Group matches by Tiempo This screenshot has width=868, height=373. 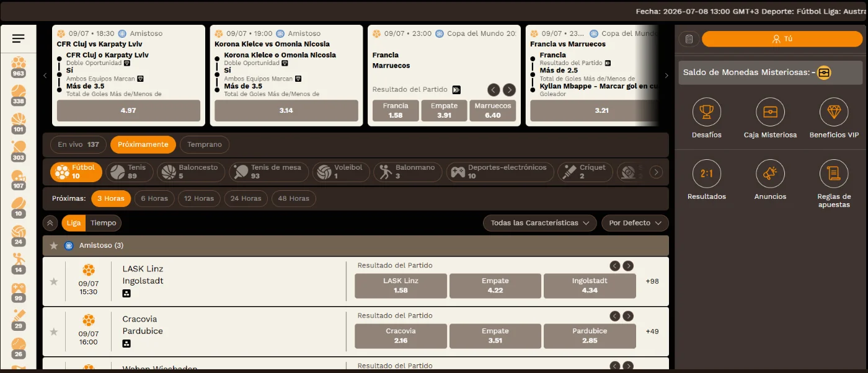104,223
